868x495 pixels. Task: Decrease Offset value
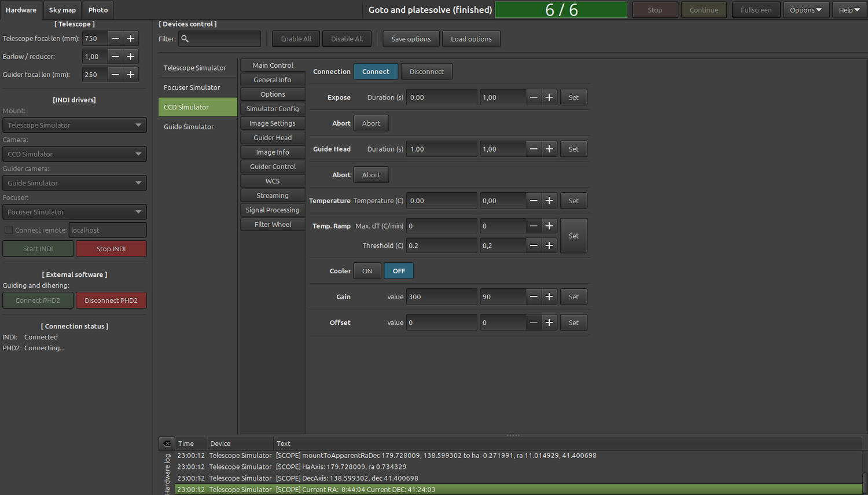pos(534,322)
